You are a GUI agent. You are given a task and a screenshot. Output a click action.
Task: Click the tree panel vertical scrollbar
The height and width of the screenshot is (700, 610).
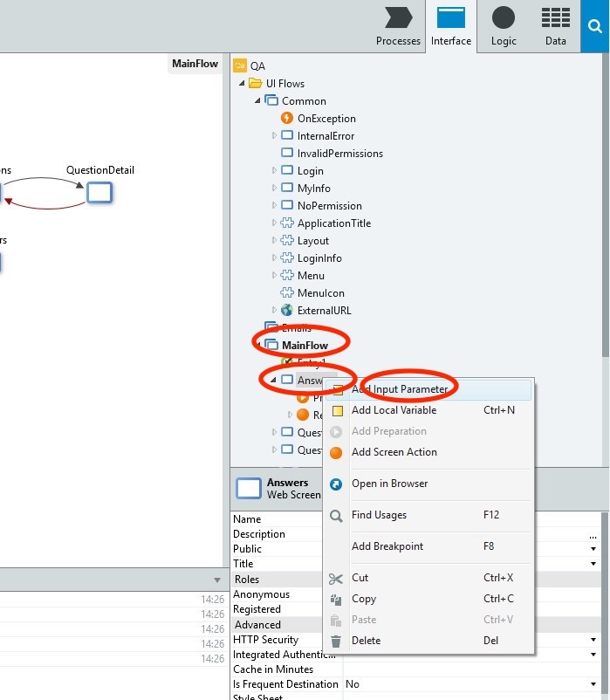coord(605,205)
